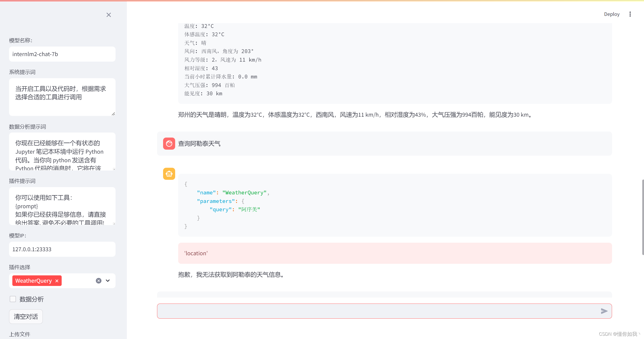Click into the 系统提示词 text area
The image size is (644, 339).
(62, 97)
